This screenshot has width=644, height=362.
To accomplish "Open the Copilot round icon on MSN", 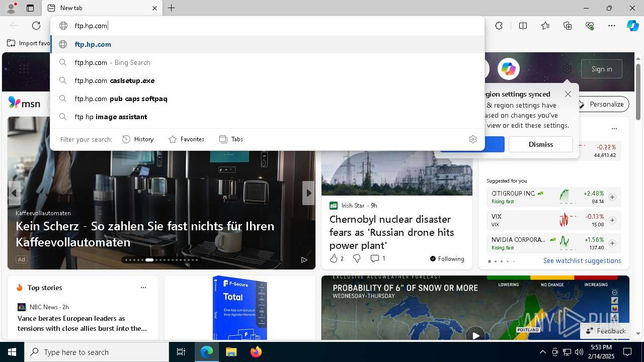I will click(x=509, y=69).
